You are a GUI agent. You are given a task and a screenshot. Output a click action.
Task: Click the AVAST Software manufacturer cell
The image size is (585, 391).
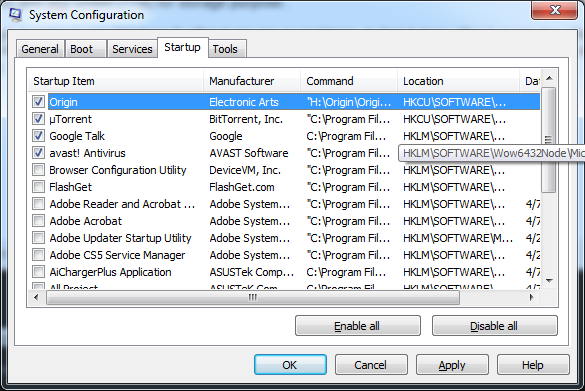point(248,153)
